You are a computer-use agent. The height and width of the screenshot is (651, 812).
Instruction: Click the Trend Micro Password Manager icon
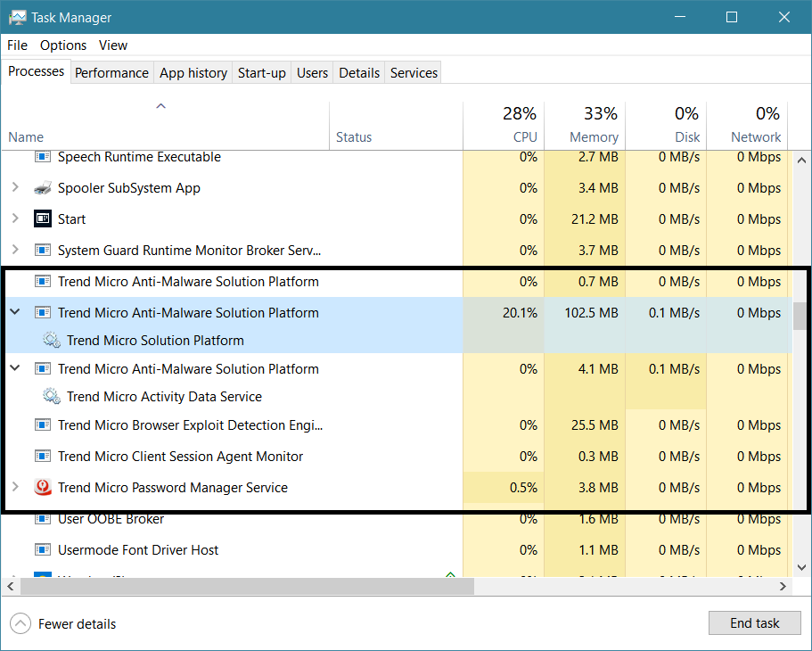43,488
